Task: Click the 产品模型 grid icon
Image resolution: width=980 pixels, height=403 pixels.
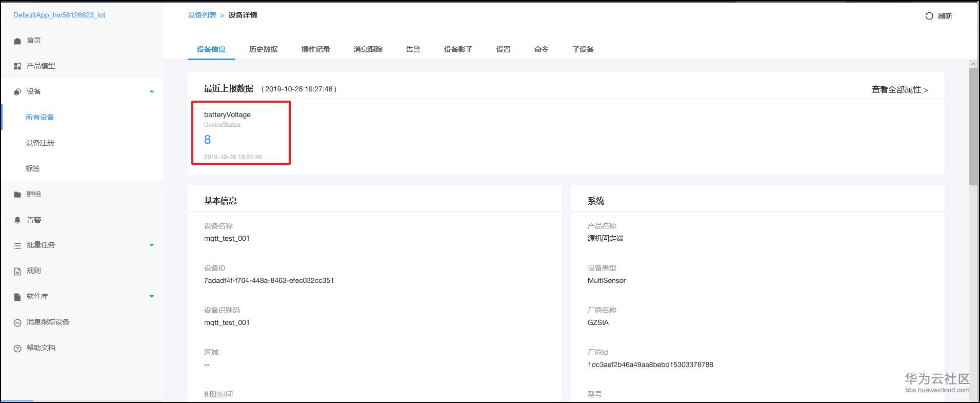Action: coord(17,66)
